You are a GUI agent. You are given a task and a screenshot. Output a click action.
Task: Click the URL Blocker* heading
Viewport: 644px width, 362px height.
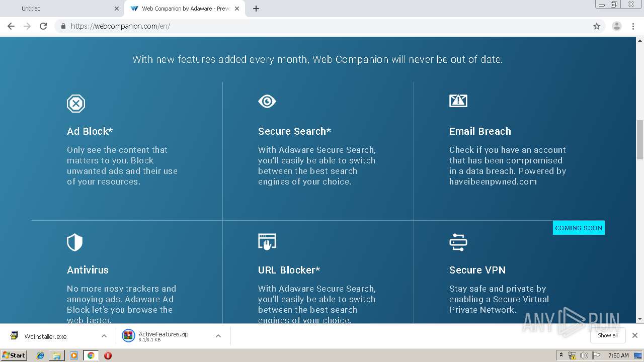[x=289, y=270]
